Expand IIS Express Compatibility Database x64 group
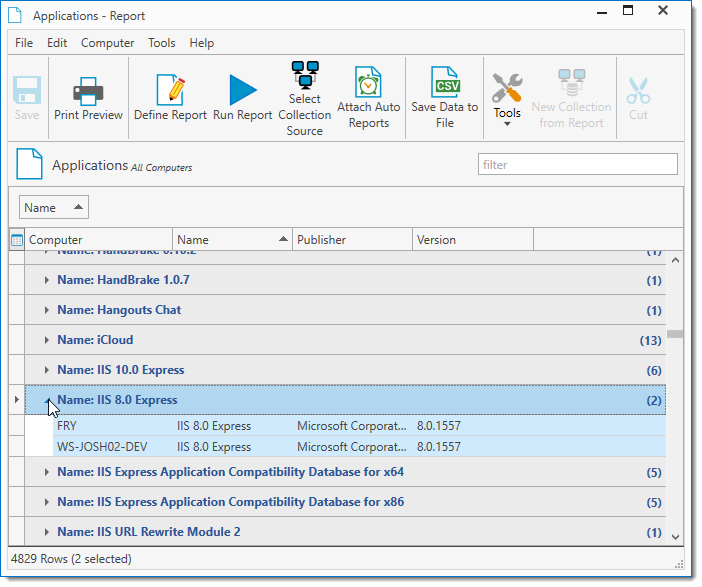The image size is (702, 587). [x=47, y=472]
